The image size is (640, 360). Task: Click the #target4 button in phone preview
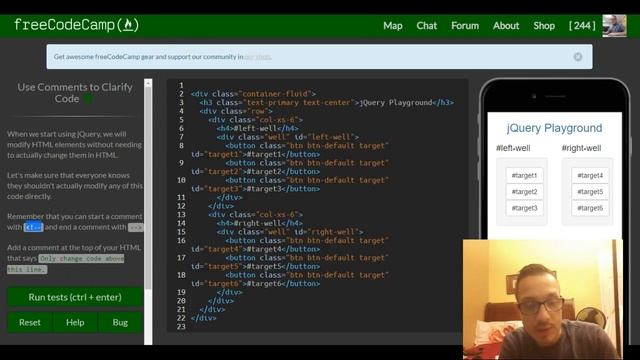(590, 176)
